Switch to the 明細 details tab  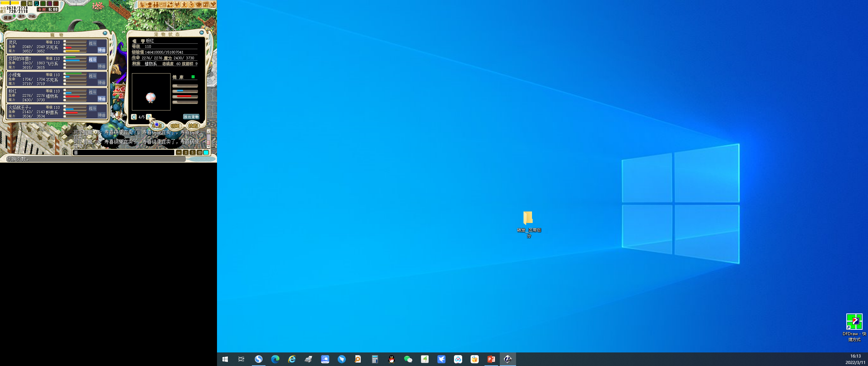(175, 126)
